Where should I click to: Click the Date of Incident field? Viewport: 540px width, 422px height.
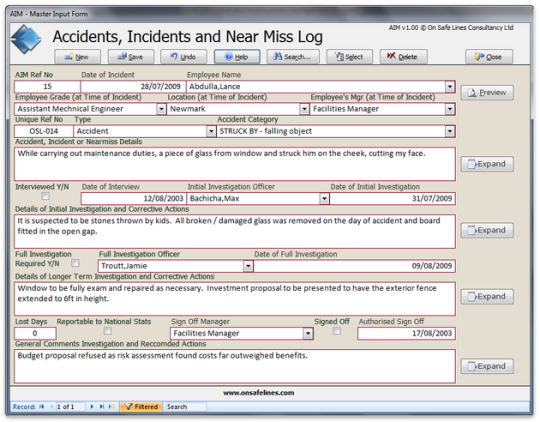133,86
